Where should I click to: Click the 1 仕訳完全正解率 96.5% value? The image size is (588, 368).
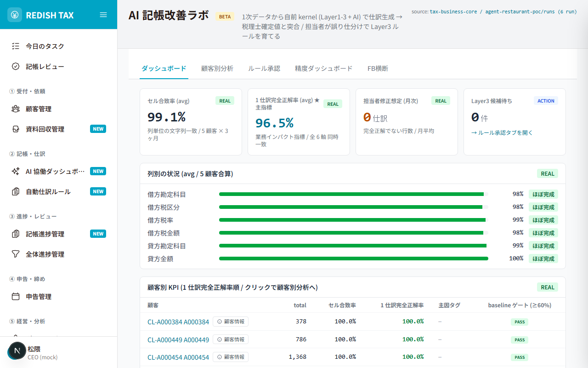274,123
